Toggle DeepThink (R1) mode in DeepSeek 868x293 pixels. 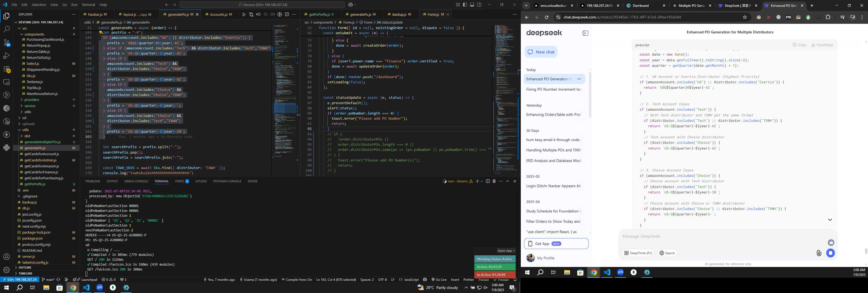tap(638, 253)
